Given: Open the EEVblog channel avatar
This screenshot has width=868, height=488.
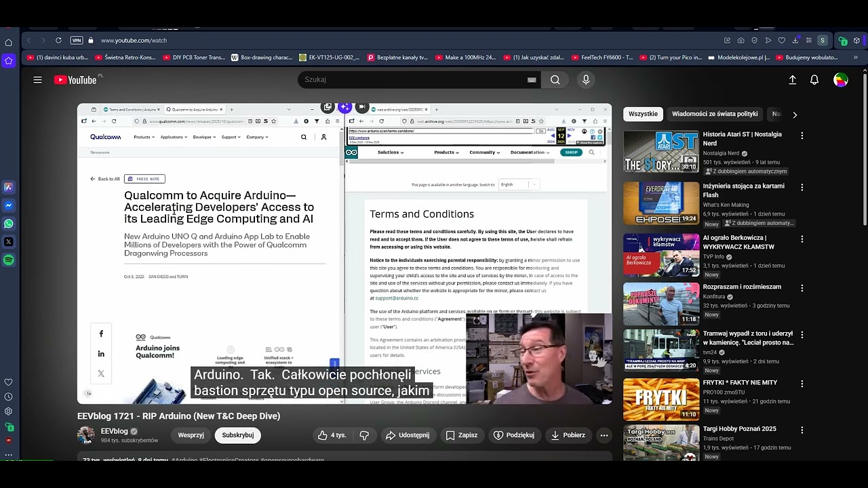Looking at the screenshot, I should (x=86, y=435).
